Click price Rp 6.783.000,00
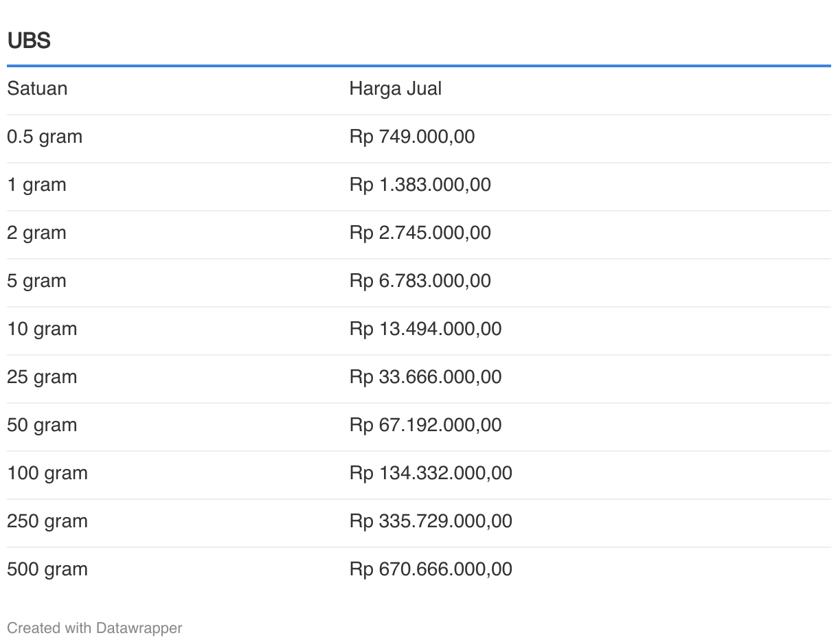Viewport: 838px width, 644px height. (x=420, y=281)
